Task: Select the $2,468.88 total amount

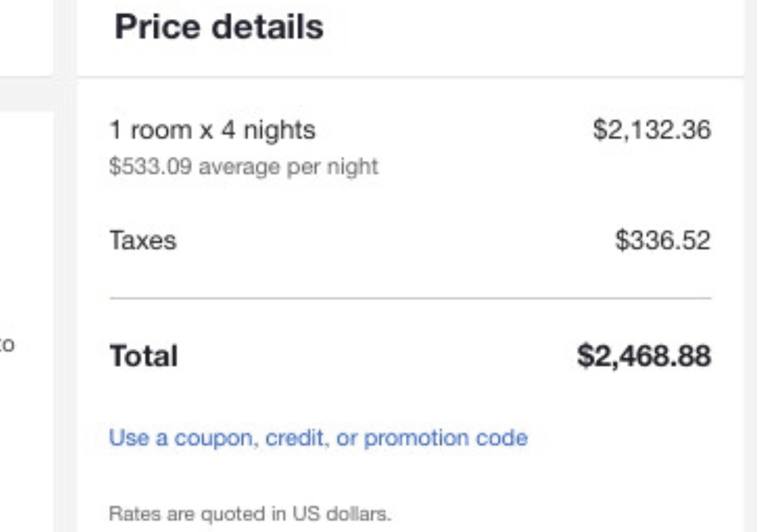Action: [x=644, y=356]
